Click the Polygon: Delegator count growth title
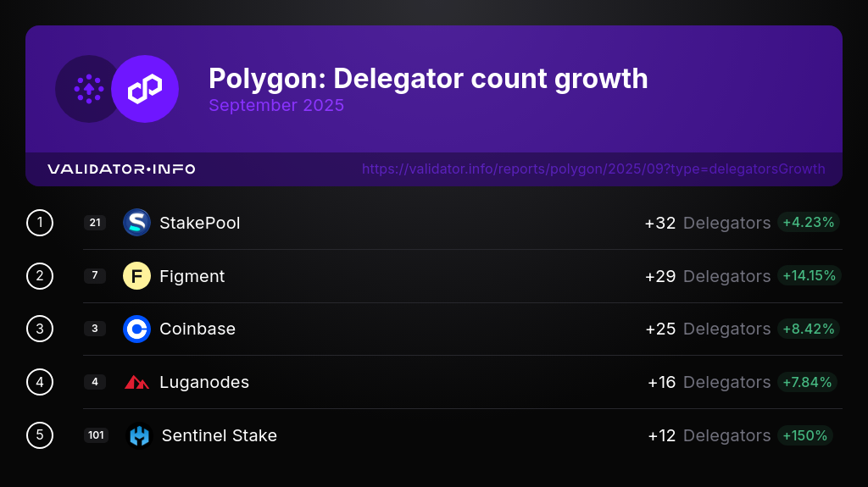 428,79
